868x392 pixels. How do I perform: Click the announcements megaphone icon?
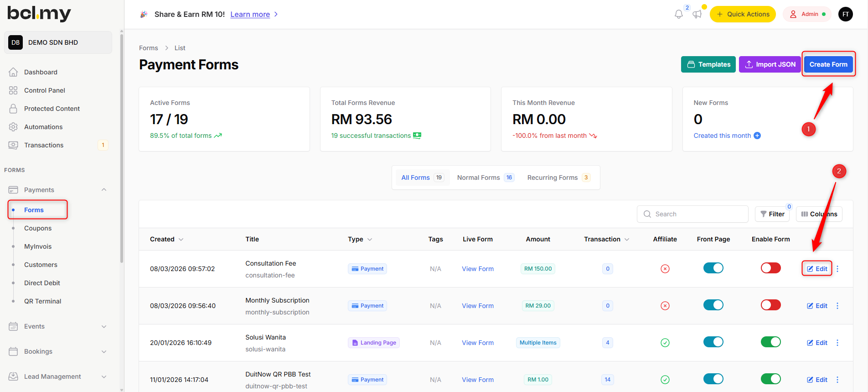click(697, 14)
